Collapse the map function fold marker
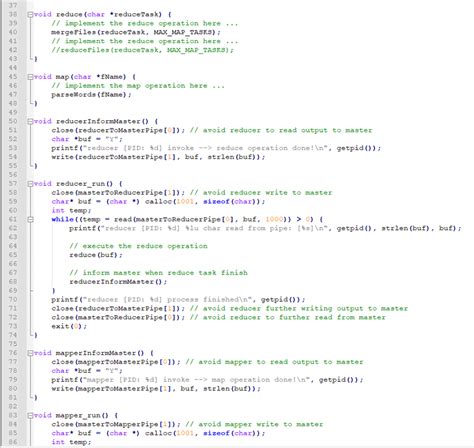474x448 pixels. [30, 77]
